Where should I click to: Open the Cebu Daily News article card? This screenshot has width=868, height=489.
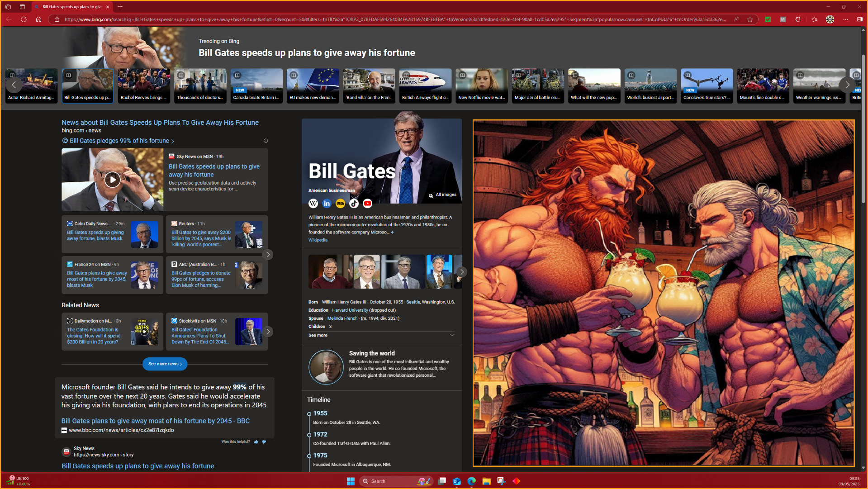click(x=112, y=234)
